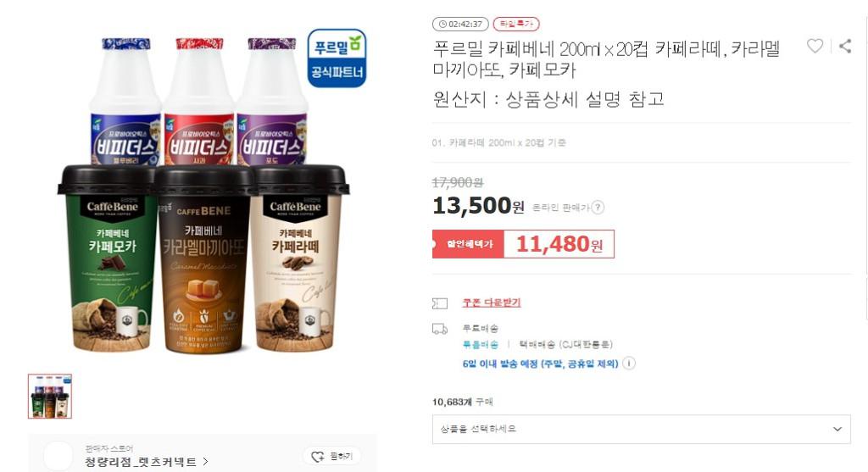Image resolution: width=868 pixels, height=472 pixels.
Task: Click the seller store profile avatar
Action: click(58, 457)
